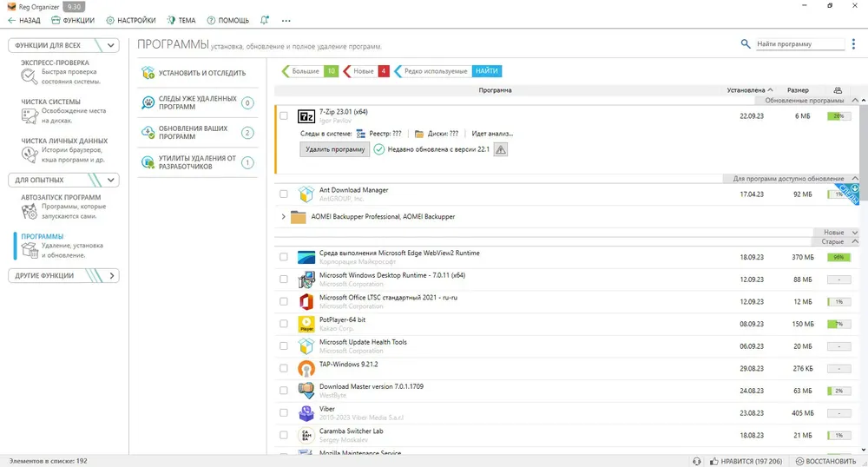Click the 26% usage bar for 7-Zip
Image resolution: width=868 pixels, height=467 pixels.
pyautogui.click(x=838, y=116)
